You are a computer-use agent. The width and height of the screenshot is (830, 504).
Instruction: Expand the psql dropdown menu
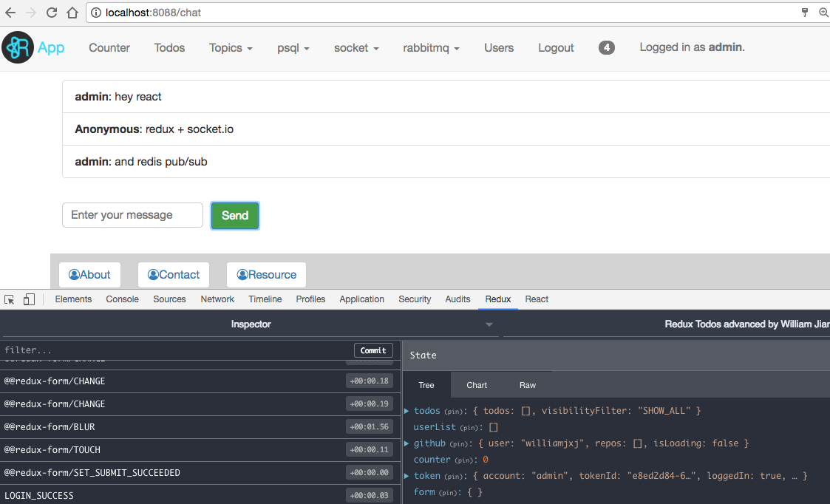point(293,47)
